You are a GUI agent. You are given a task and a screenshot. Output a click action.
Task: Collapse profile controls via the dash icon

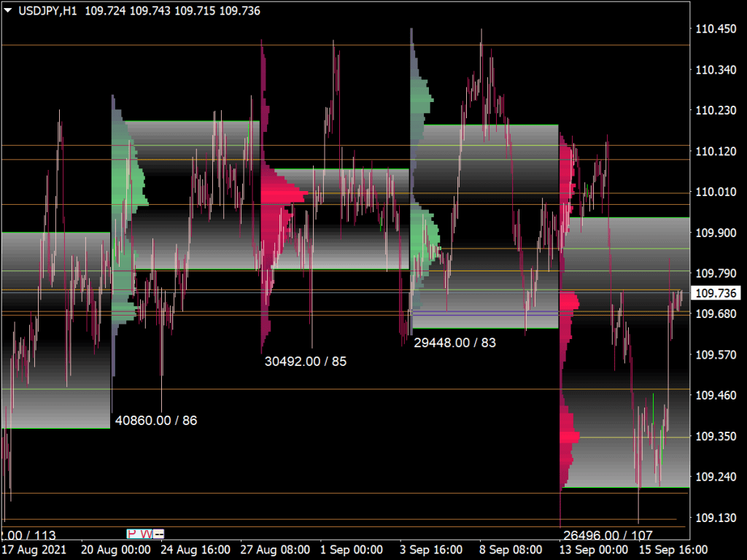[x=158, y=533]
